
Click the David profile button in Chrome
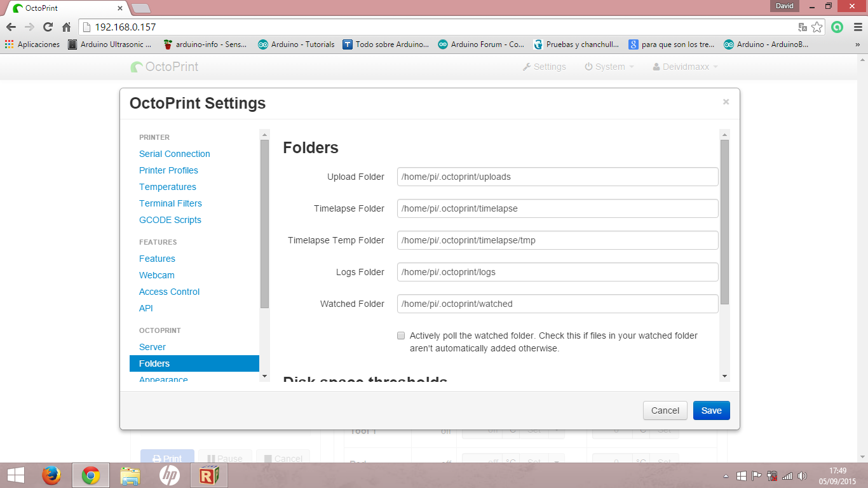coord(785,6)
